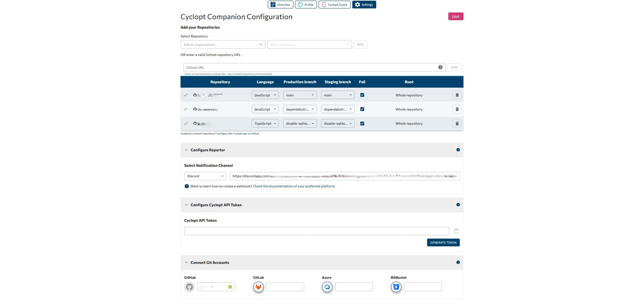
Task: Click the info icon beside Connect Git Accounts
Action: 458,262
